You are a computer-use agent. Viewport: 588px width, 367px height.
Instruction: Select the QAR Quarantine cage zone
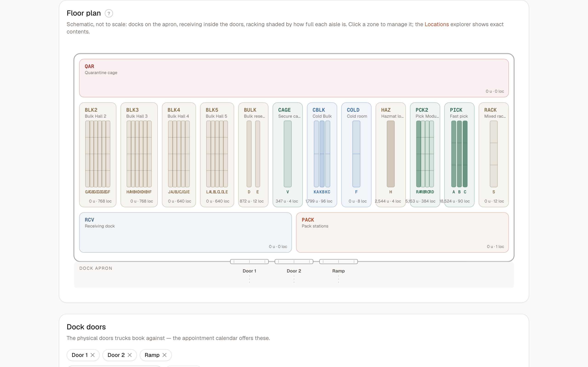coord(294,78)
